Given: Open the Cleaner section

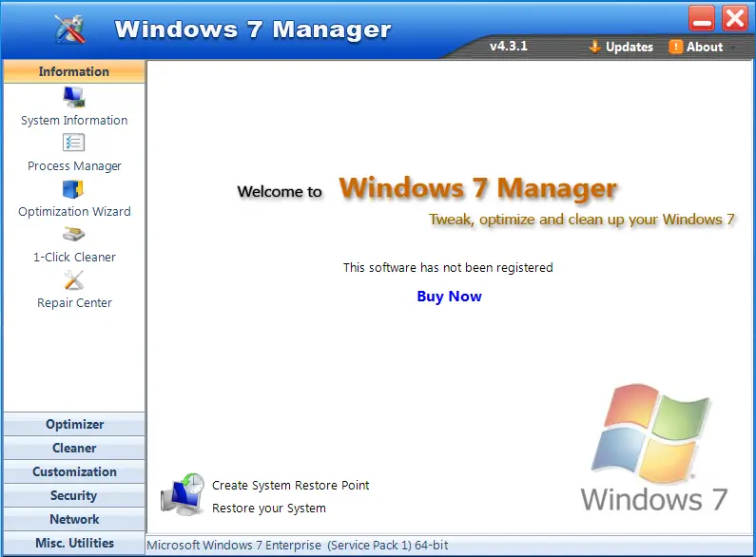Looking at the screenshot, I should (74, 448).
